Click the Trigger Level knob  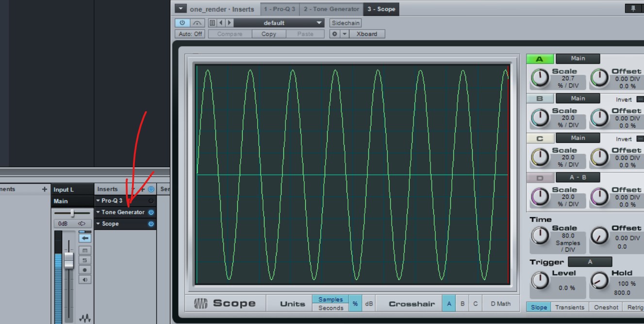(x=540, y=280)
